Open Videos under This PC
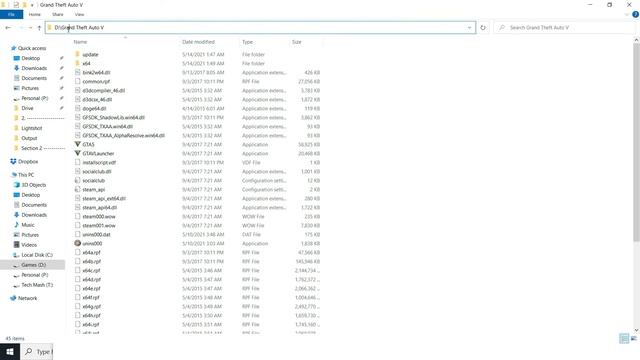The height and width of the screenshot is (360, 640). point(29,245)
